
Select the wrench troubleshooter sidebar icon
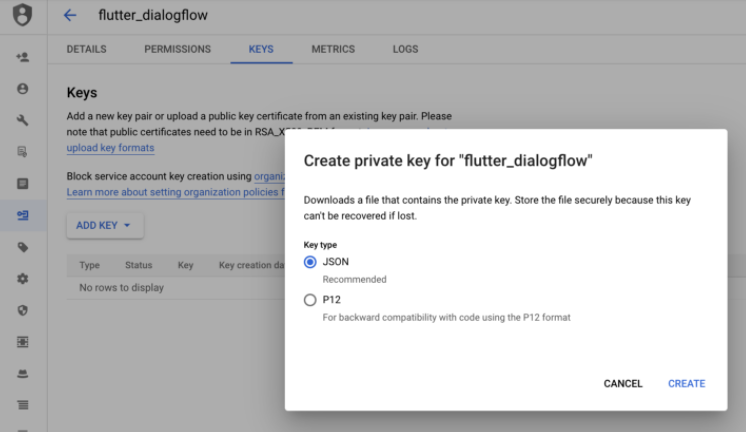(22, 121)
